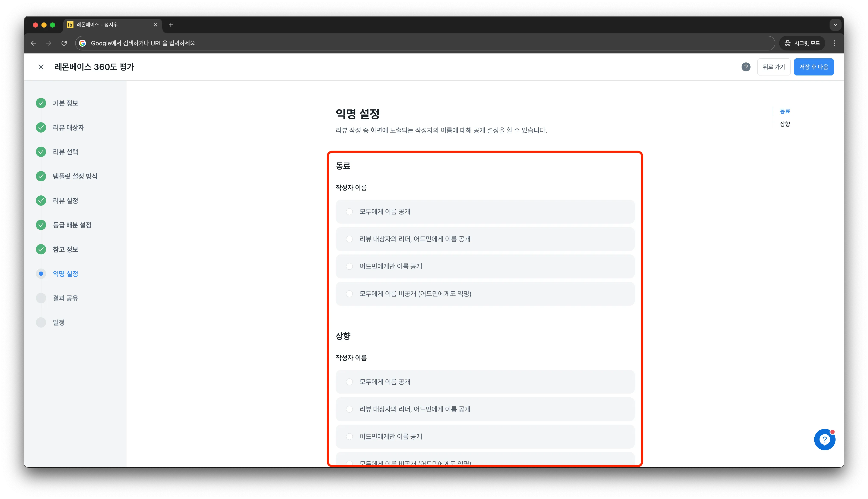Viewport: 868px width, 499px height.
Task: Open the blue chat support bubble
Action: (x=824, y=439)
